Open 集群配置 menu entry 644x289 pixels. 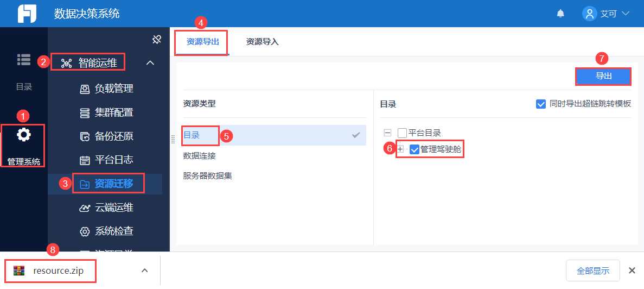click(x=113, y=112)
